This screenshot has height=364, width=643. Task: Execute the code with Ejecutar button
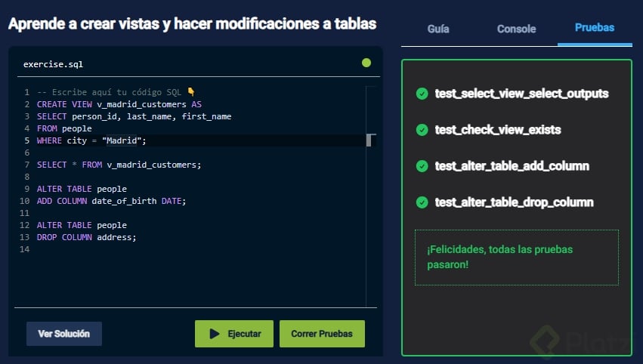point(234,333)
